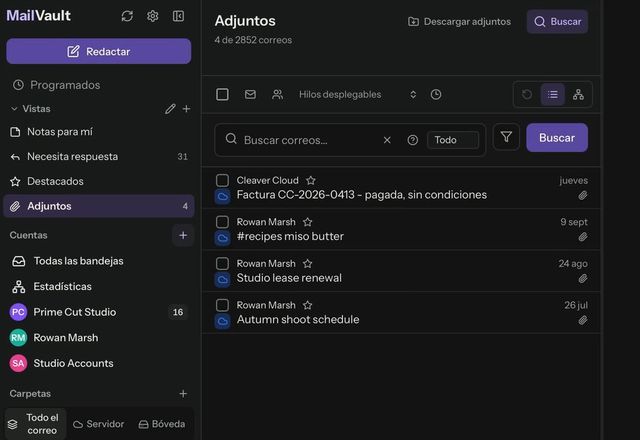This screenshot has width=640, height=440.
Task: Select Prime Cut Studio account
Action: (x=99, y=312)
